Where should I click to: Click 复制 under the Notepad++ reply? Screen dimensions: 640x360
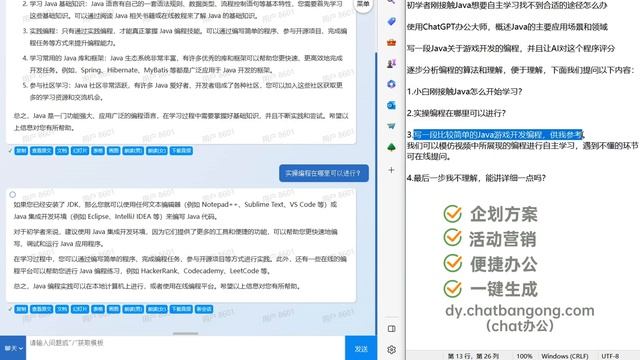click(21, 309)
